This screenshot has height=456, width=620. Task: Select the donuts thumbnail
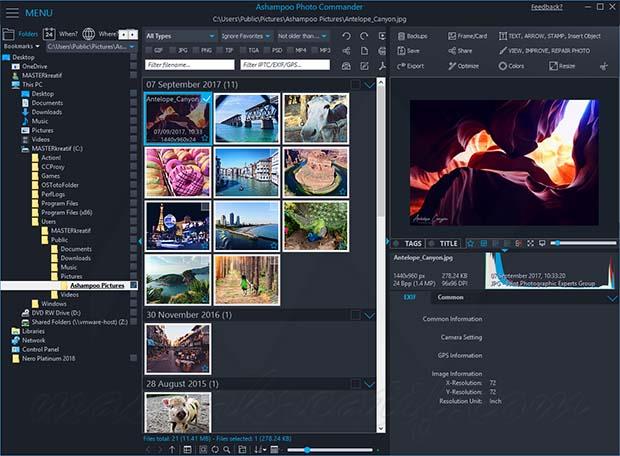pos(178,172)
